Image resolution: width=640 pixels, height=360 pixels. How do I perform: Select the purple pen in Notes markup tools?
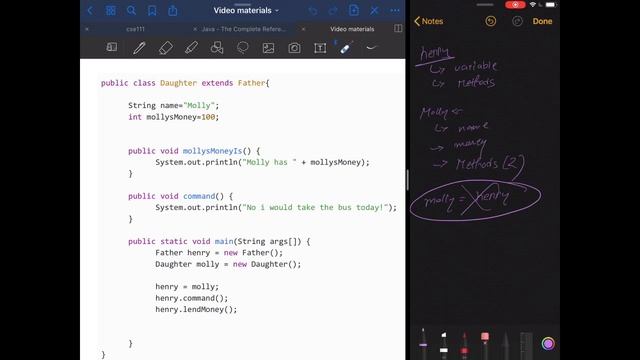(423, 343)
